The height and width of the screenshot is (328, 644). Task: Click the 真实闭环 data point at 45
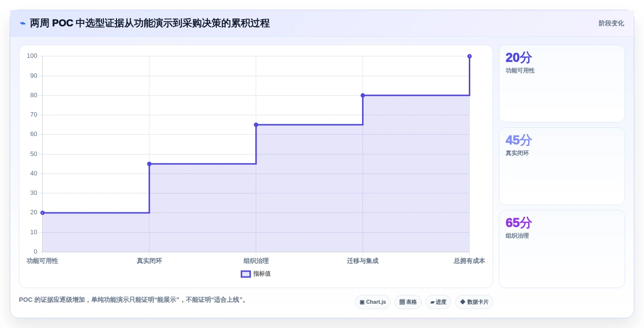point(149,164)
